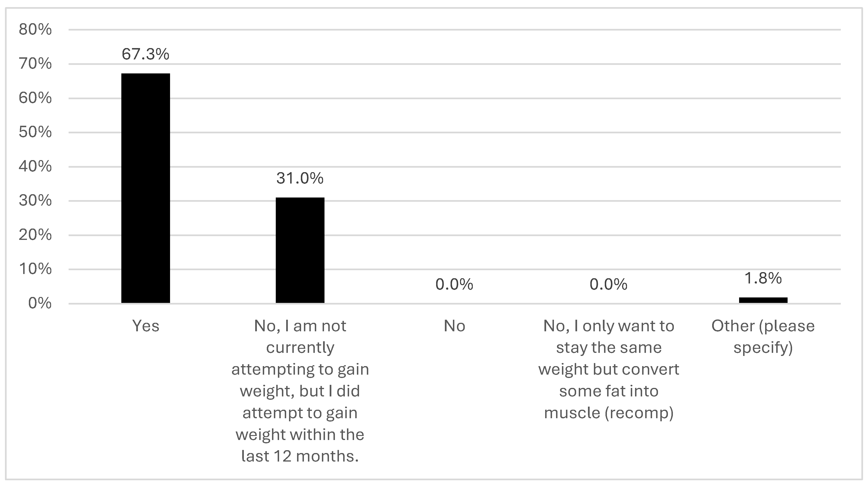This screenshot has height=485, width=868.
Task: Select the Yes category axis label
Action: (x=145, y=326)
